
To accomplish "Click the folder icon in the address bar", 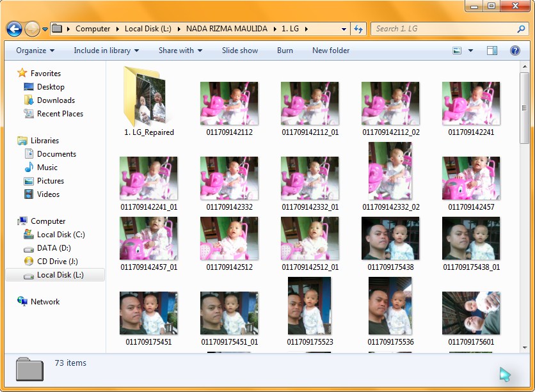I will [57, 29].
